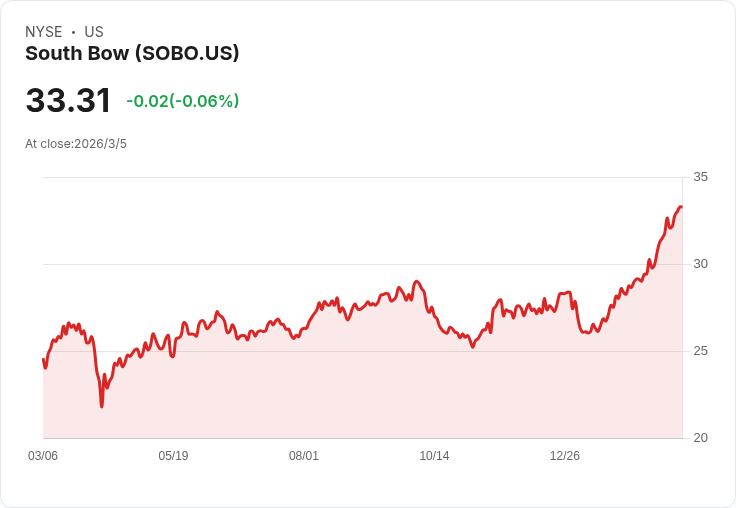Select the 20 y-axis price label
The width and height of the screenshot is (736, 508).
(700, 438)
